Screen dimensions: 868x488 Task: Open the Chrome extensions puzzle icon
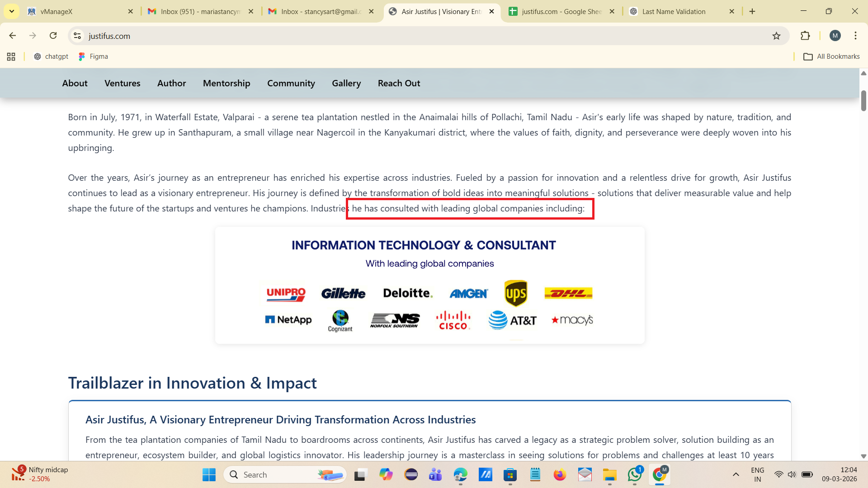pos(805,36)
